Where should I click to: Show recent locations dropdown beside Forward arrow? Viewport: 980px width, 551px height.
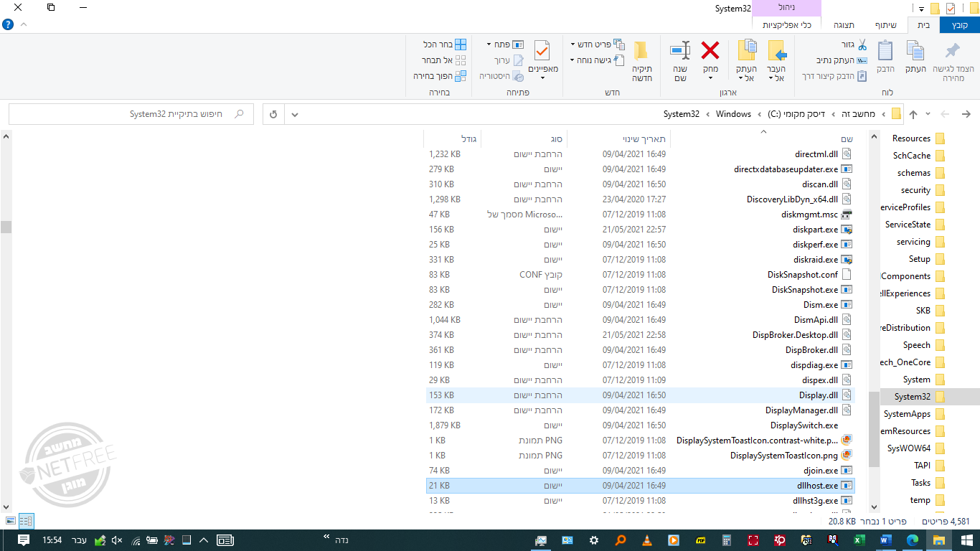(x=928, y=114)
